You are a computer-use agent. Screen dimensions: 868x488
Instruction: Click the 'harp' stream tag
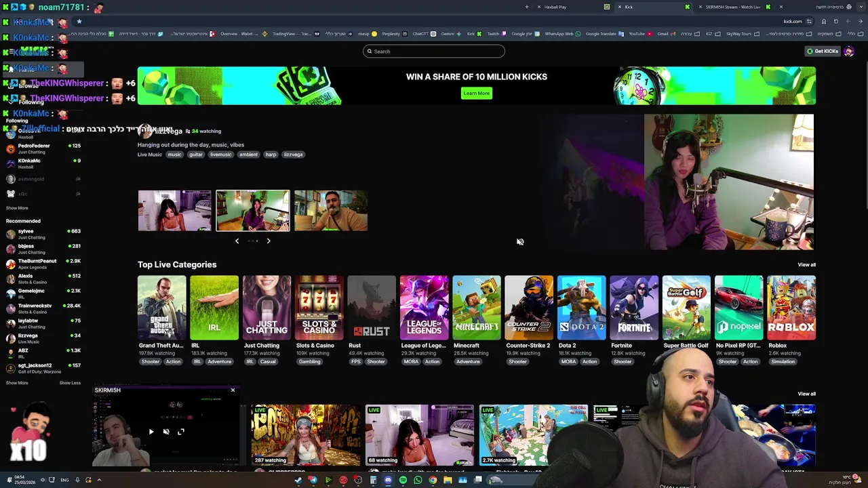click(271, 155)
